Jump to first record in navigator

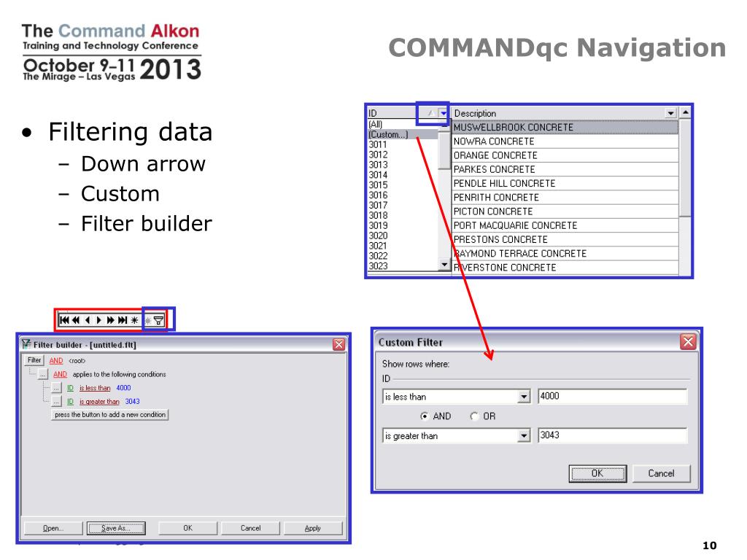pyautogui.click(x=64, y=320)
